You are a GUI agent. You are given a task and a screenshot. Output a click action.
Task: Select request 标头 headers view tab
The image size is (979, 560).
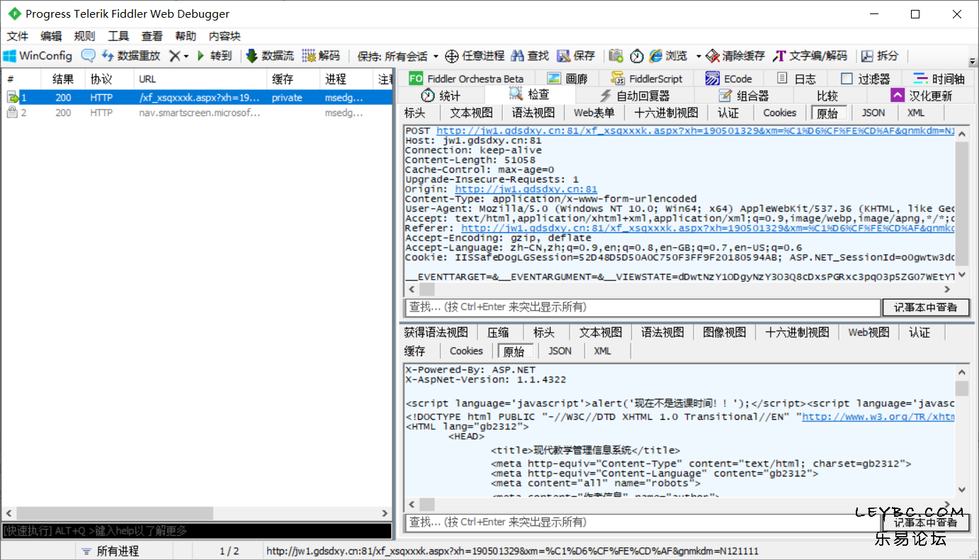(x=415, y=113)
